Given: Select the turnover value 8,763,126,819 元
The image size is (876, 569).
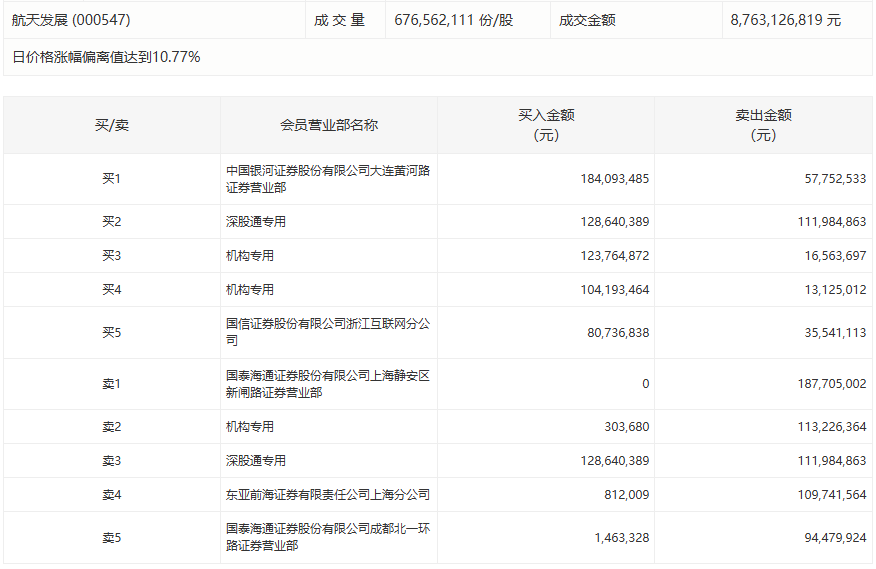Looking at the screenshot, I should [x=785, y=20].
